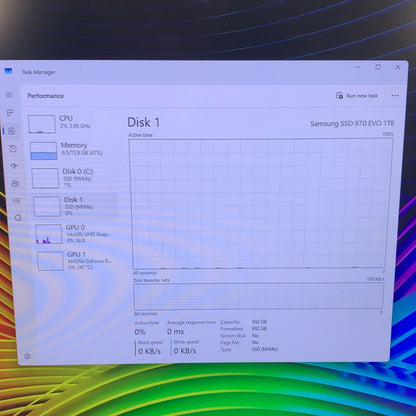Click Run new task button

tap(357, 96)
